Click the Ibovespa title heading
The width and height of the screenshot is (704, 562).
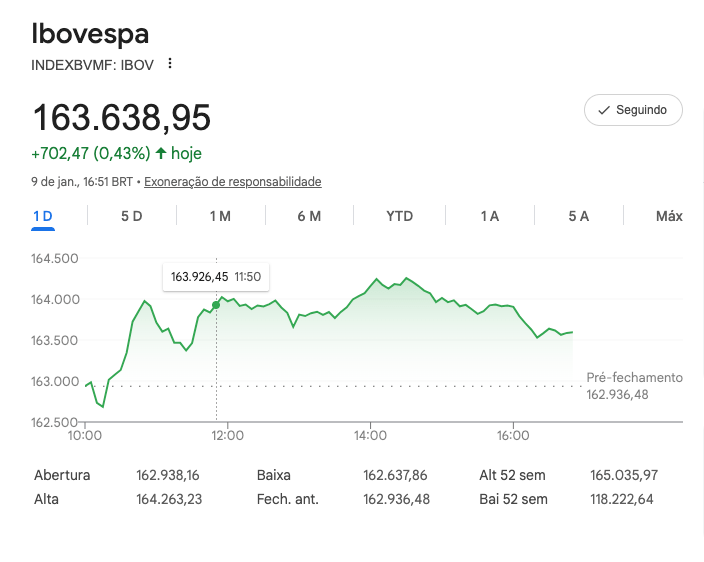click(x=91, y=34)
